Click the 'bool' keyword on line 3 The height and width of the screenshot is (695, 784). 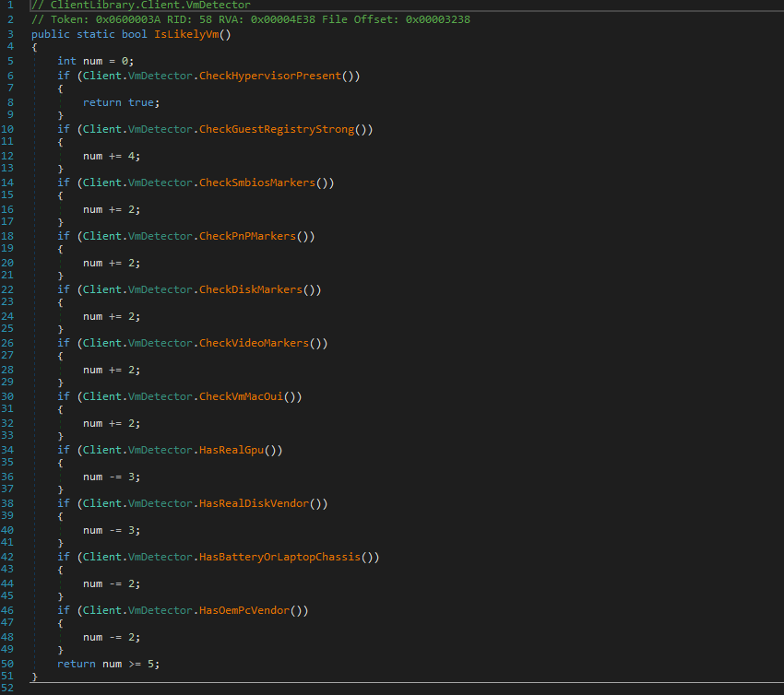[x=134, y=34]
